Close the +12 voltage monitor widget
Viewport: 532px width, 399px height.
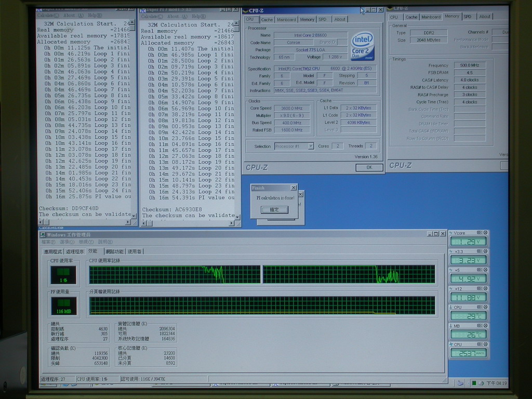click(x=486, y=288)
